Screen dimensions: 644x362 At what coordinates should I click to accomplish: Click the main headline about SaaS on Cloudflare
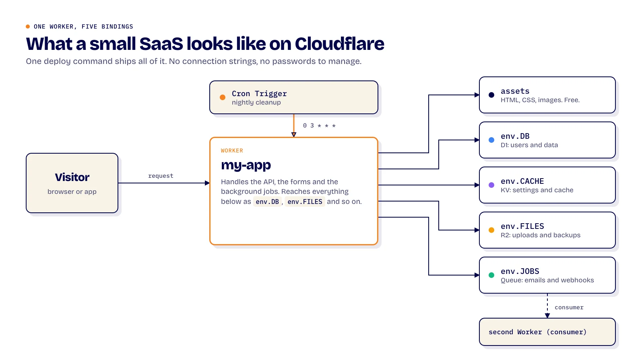pos(205,44)
